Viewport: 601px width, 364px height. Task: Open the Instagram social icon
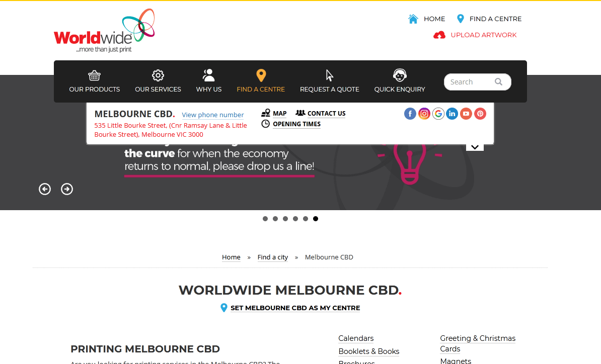[424, 114]
